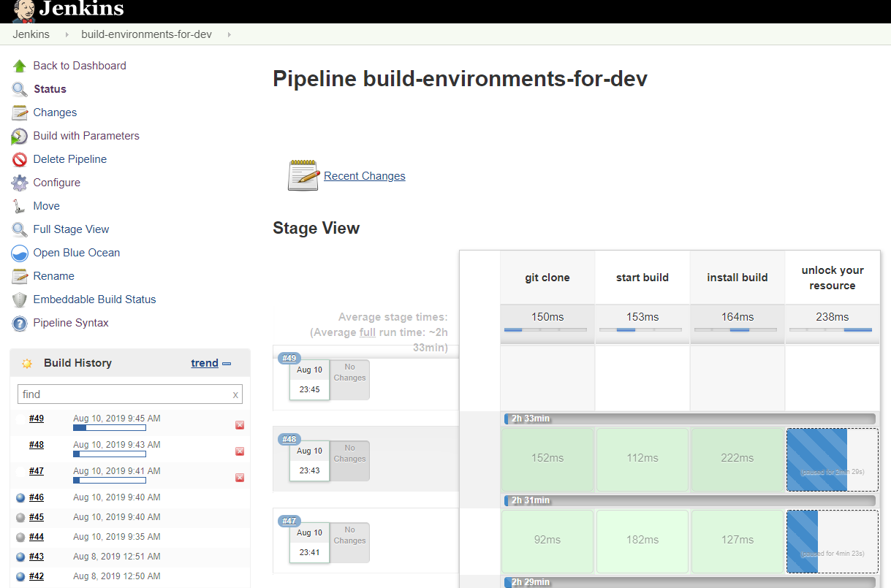Collapse Build History trend with minus icon
This screenshot has height=588, width=891.
227,363
